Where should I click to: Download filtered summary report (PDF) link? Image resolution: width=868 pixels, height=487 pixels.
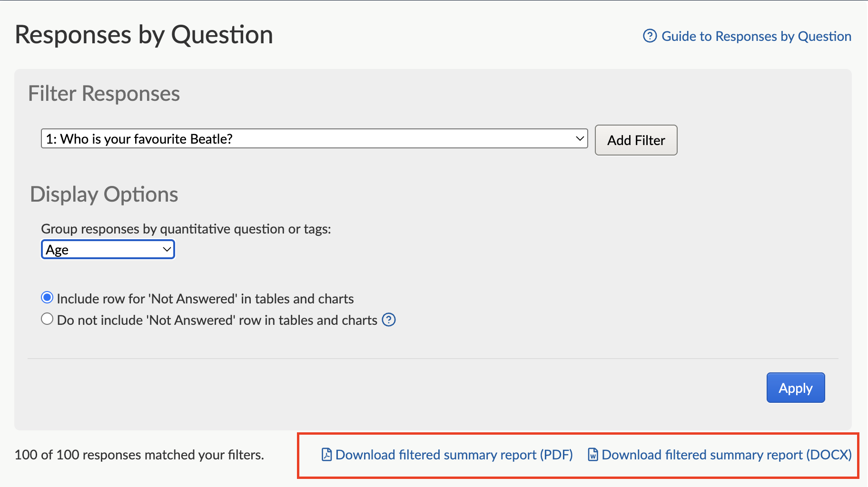click(x=454, y=455)
